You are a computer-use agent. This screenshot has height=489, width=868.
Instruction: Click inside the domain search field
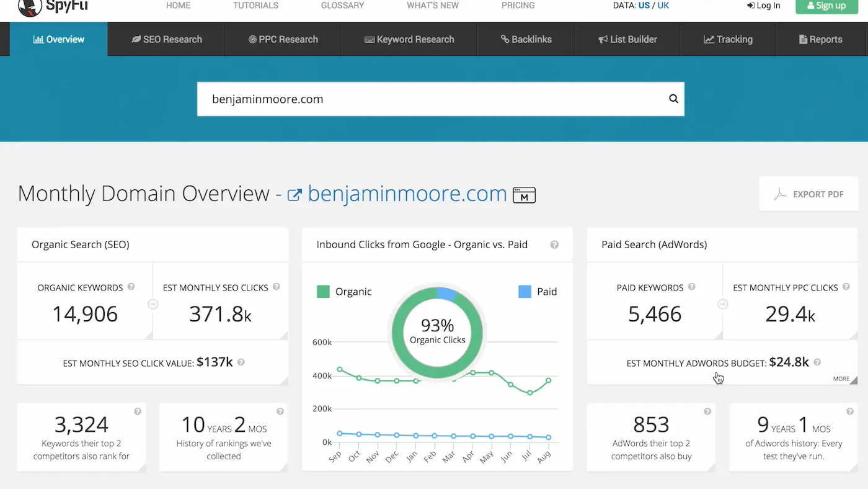click(434, 99)
